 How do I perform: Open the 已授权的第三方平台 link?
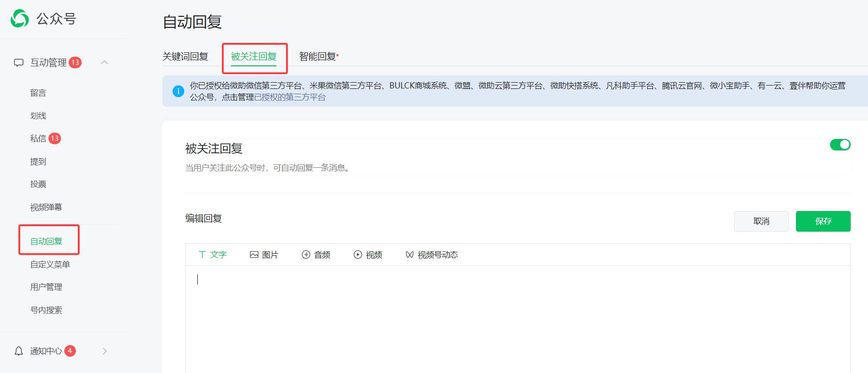click(290, 98)
